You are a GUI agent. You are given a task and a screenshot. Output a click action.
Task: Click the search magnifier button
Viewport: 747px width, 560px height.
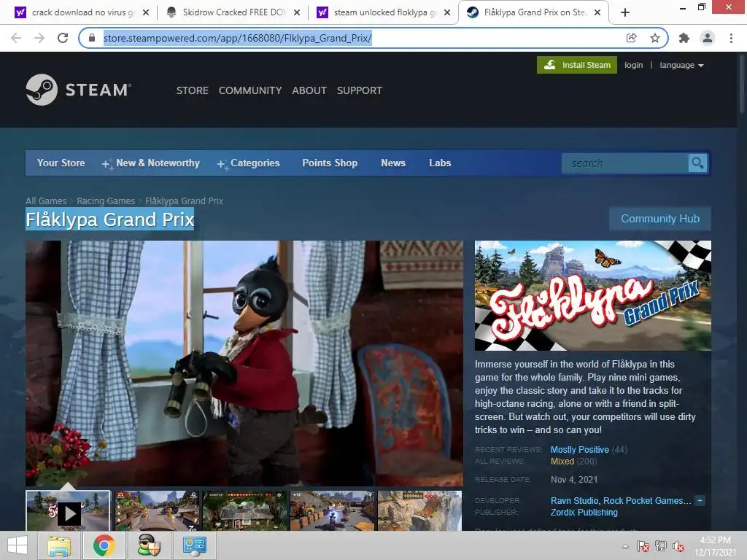(697, 163)
